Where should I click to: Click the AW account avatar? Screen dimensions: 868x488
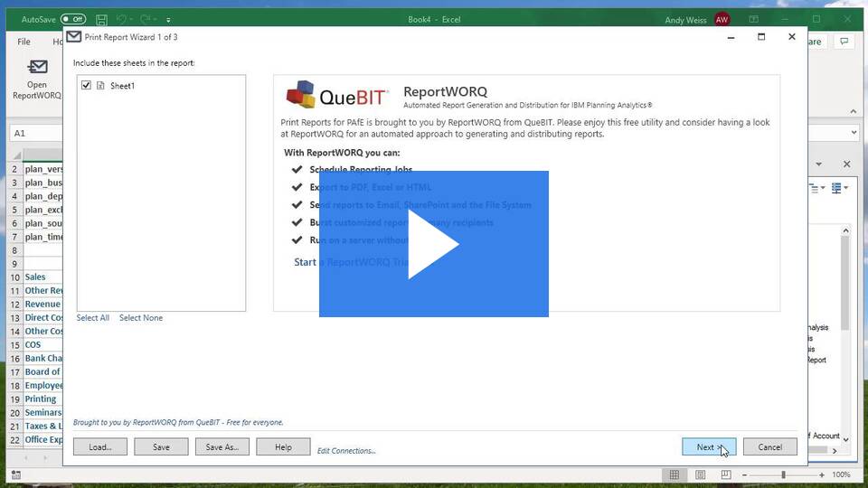click(722, 20)
